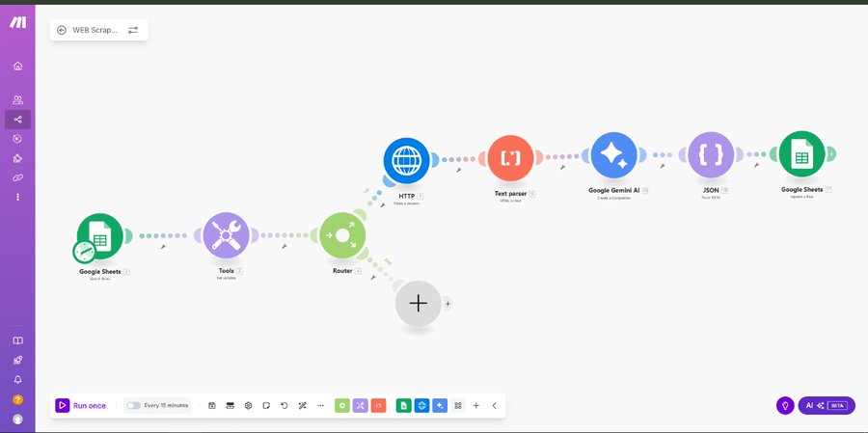Select the Router module
Viewport: 868px width, 433px height.
pyautogui.click(x=342, y=235)
